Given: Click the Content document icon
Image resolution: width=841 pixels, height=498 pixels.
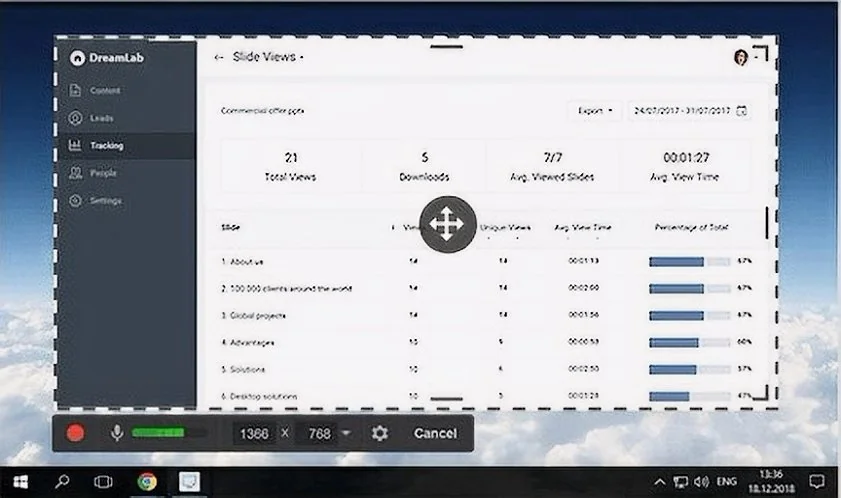Looking at the screenshot, I should 75,90.
